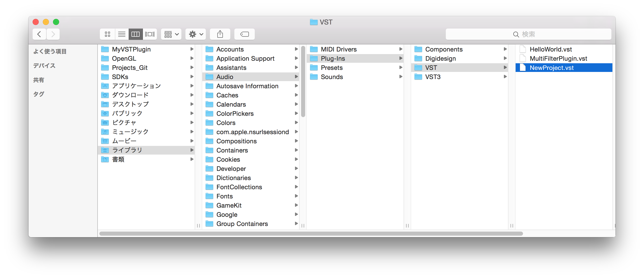Screen dimensions: 644x278
Task: Go back with the back arrow
Action: pos(39,34)
